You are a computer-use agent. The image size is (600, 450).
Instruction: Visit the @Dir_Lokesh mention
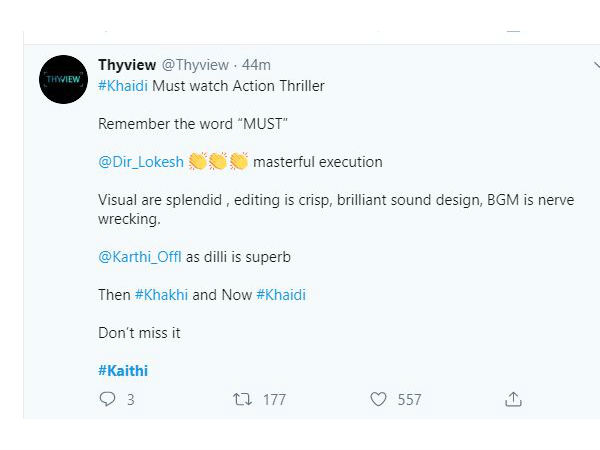click(141, 162)
